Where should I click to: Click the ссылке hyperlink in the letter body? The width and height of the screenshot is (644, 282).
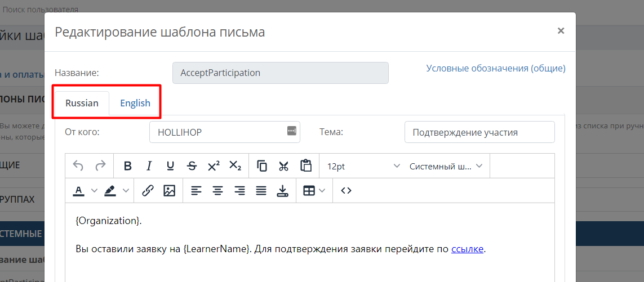point(468,249)
